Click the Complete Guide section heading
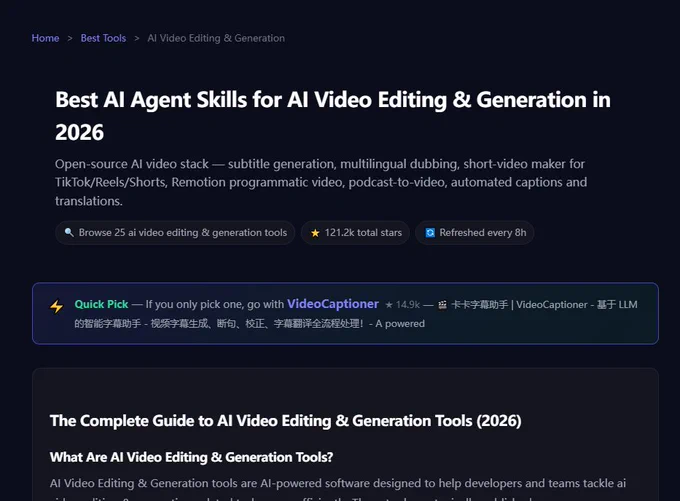Viewport: 680px width, 501px height. 285,421
